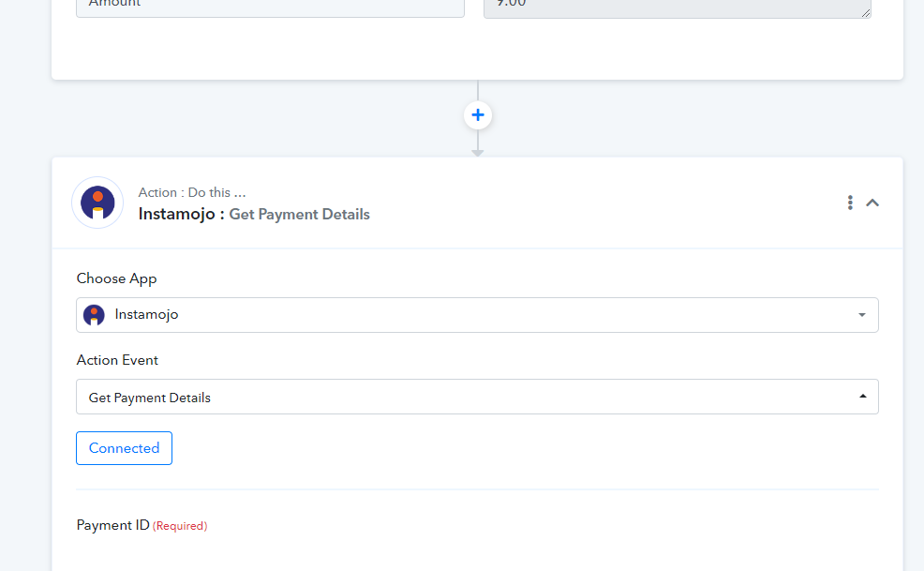
Task: Collapse the Instamojo action step chevron
Action: [872, 203]
